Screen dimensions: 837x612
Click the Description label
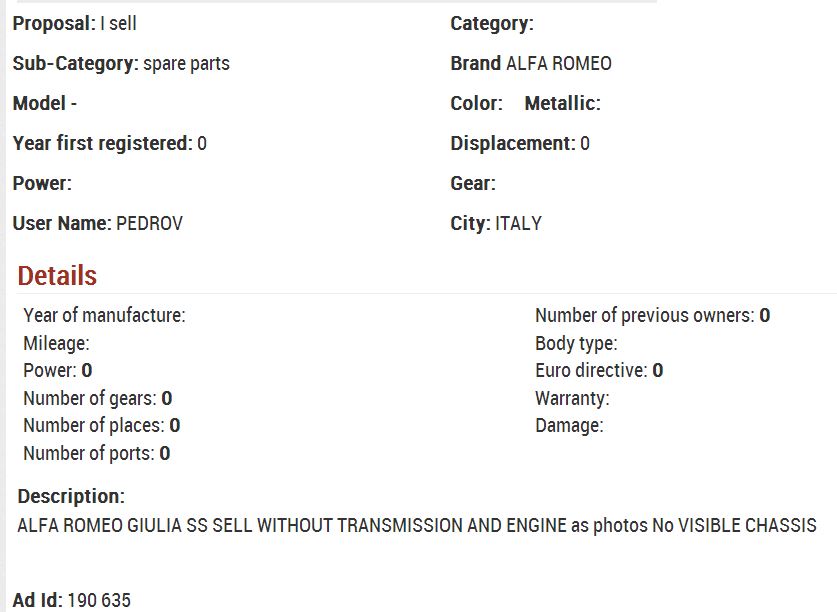point(71,496)
